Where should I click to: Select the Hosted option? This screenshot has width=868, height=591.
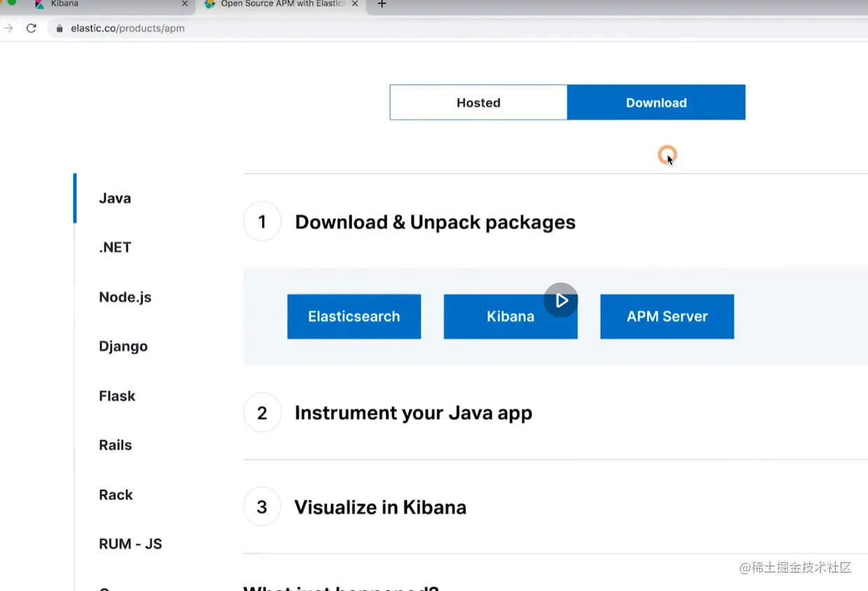(478, 103)
